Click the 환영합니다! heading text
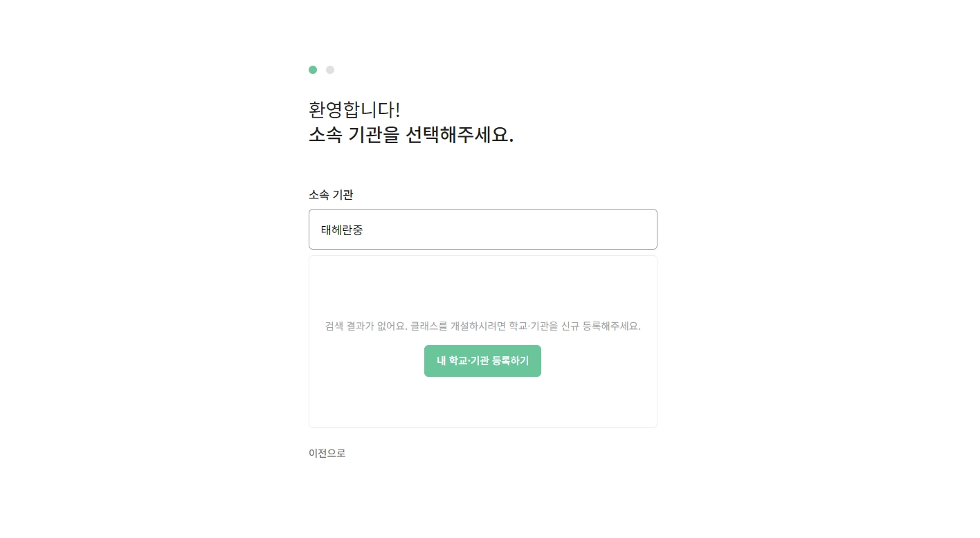Viewport: 980px width, 538px height. [354, 110]
